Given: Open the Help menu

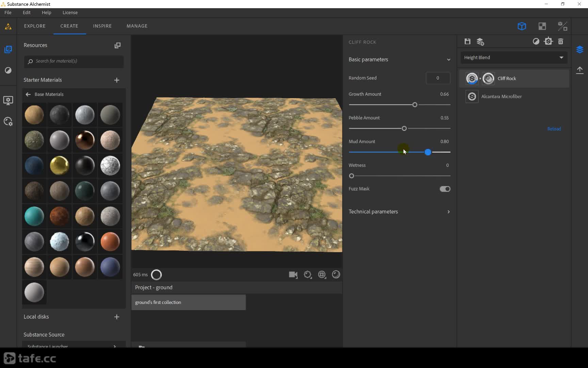Looking at the screenshot, I should point(46,13).
